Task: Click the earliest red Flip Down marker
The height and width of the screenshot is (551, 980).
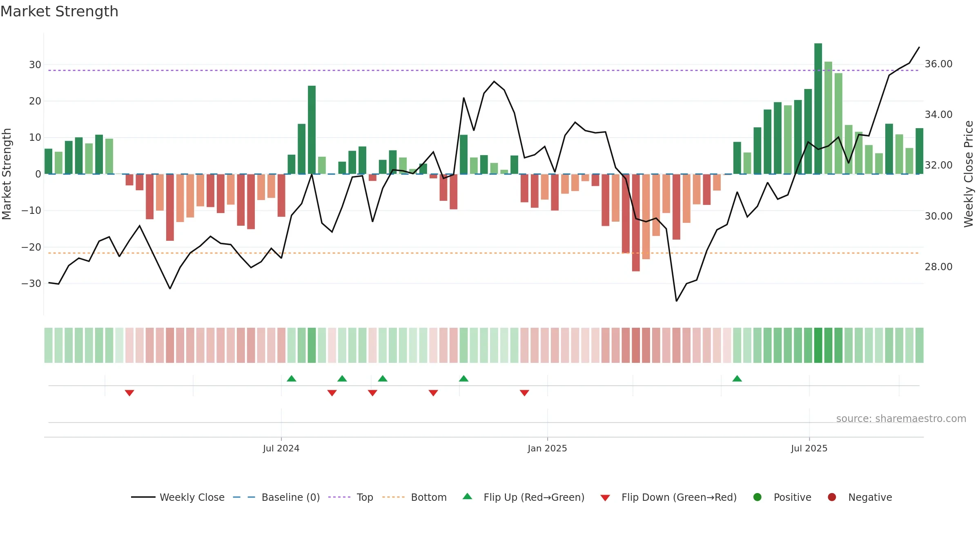Action: pos(129,393)
